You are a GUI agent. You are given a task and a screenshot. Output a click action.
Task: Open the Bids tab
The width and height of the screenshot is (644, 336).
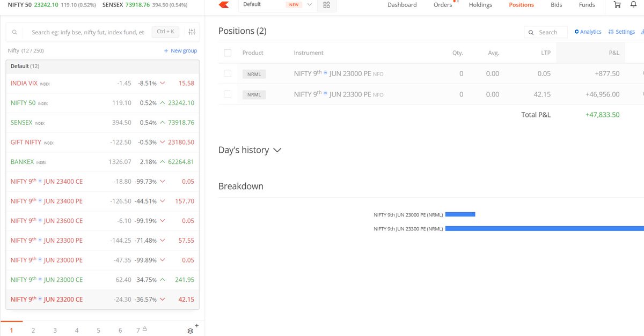[x=557, y=5]
